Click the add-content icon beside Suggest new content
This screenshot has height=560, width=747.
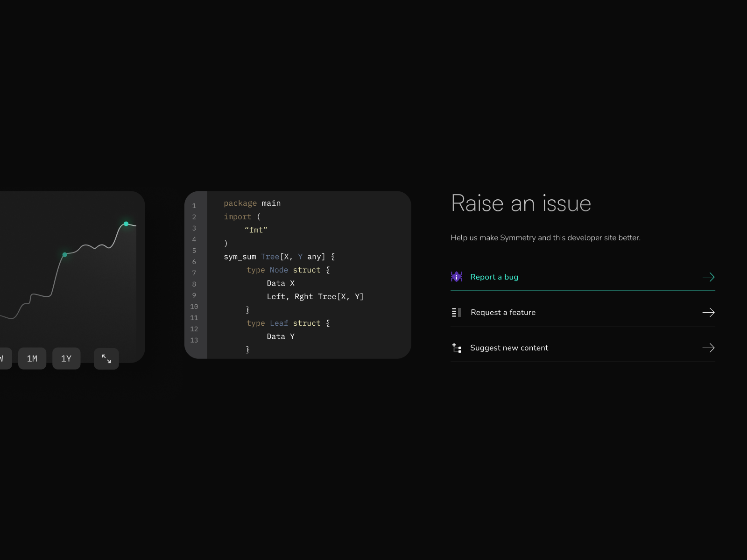pos(456,348)
